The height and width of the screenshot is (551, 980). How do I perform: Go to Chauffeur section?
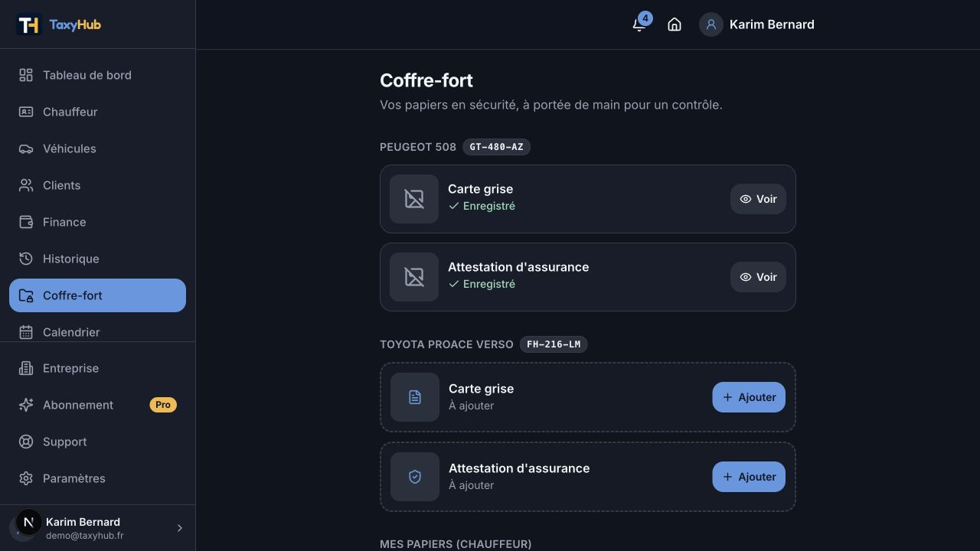(x=97, y=112)
